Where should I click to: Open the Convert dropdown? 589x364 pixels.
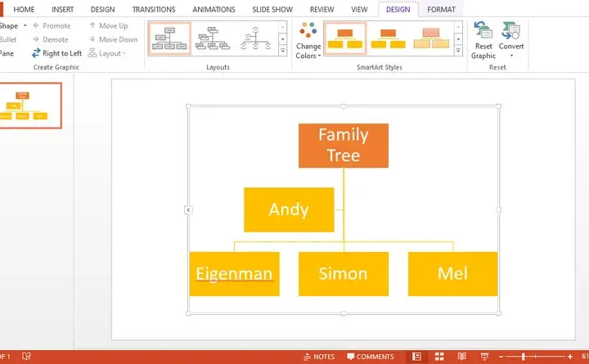pyautogui.click(x=511, y=40)
